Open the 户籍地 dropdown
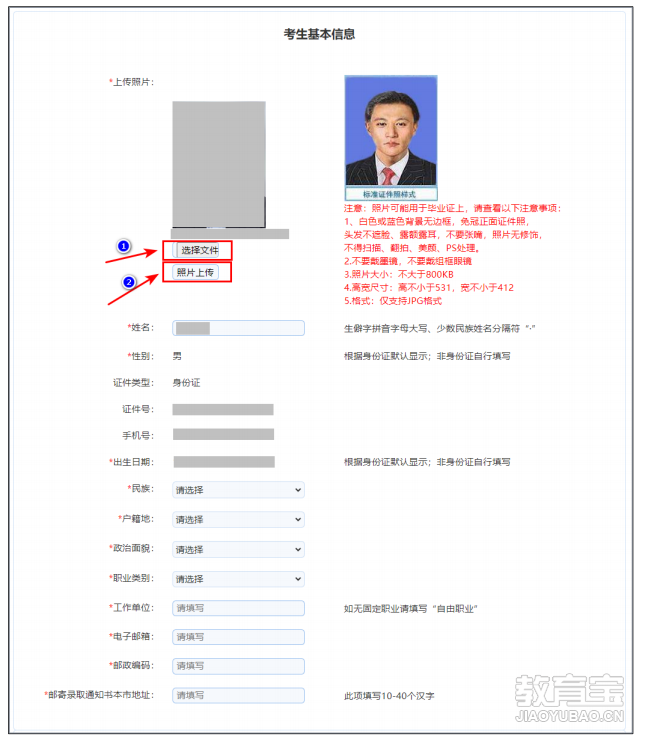This screenshot has height=745, width=645. tap(238, 519)
